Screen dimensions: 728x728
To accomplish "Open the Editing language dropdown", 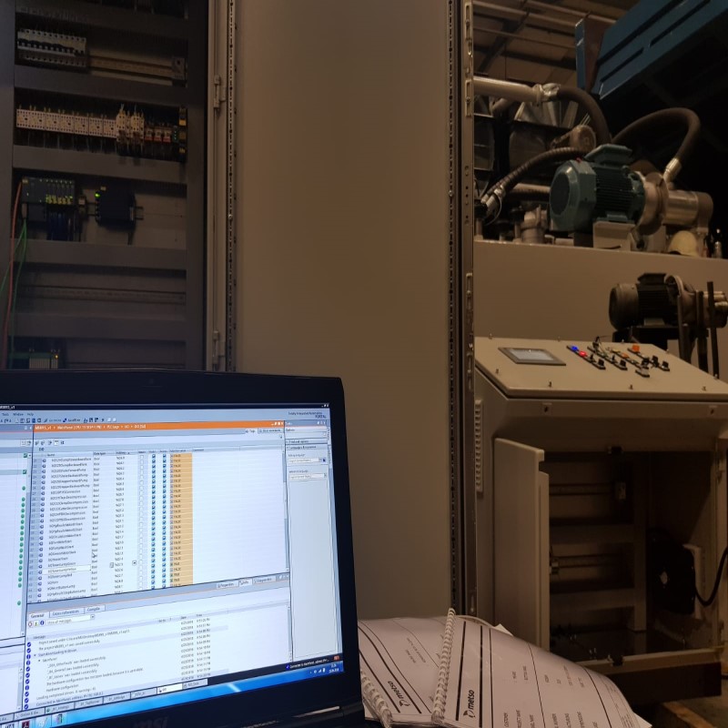I will (x=306, y=460).
